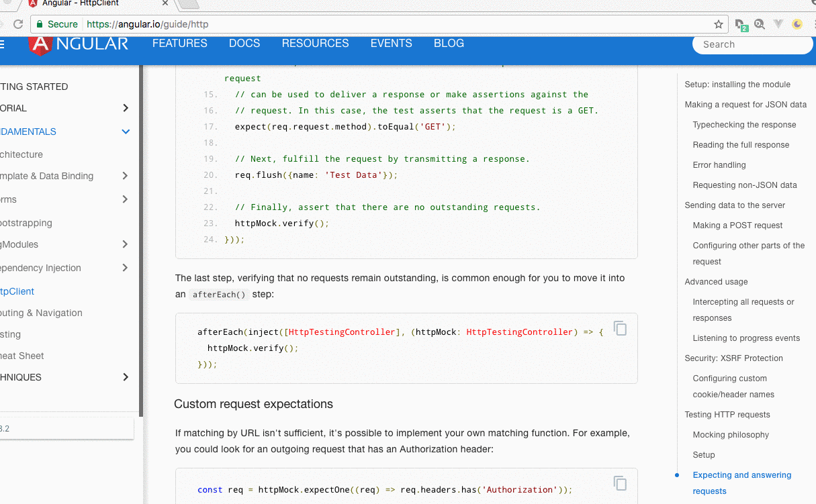Click the Custom request expectations heading
This screenshot has height=504, width=816.
pyautogui.click(x=253, y=404)
